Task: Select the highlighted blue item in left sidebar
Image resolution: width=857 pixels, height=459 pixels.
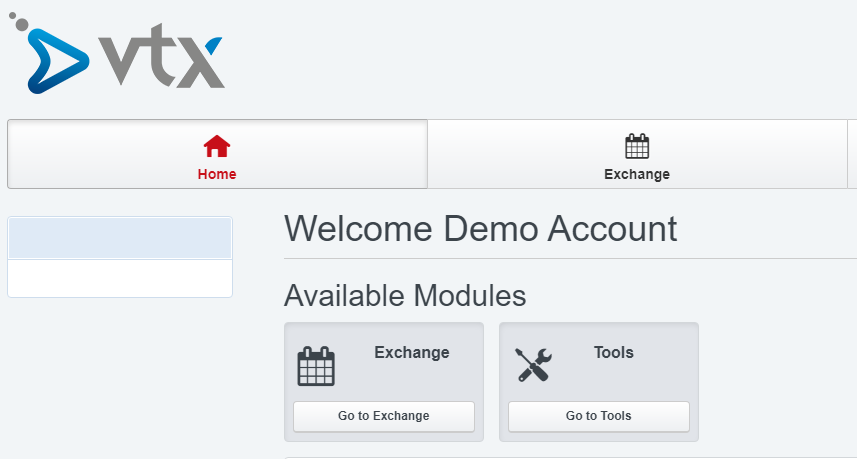Action: click(x=120, y=238)
